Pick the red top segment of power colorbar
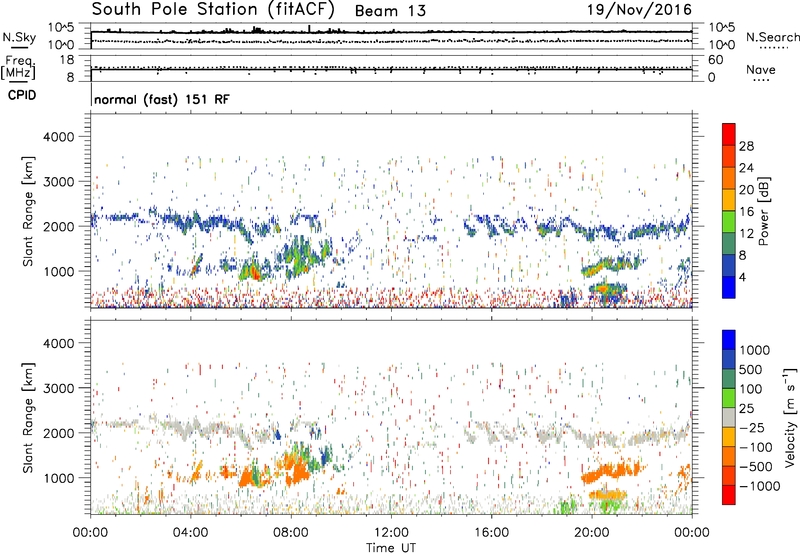 [729, 134]
